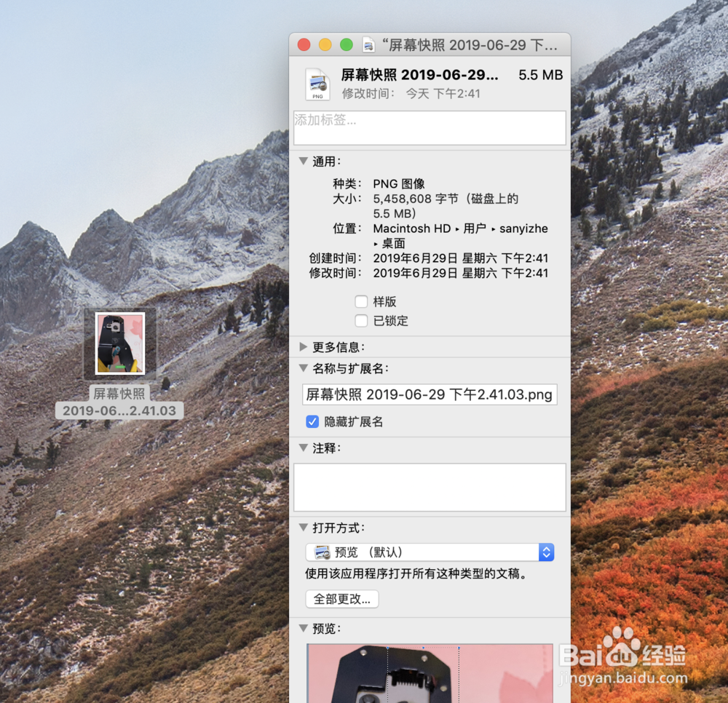This screenshot has width=728, height=703.
Task: Expand the 更多信息 section
Action: (302, 346)
